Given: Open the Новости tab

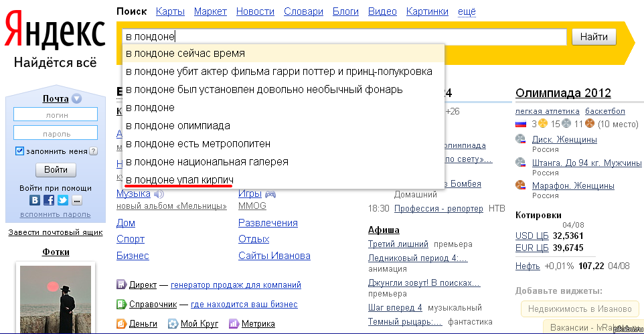Looking at the screenshot, I should (x=255, y=11).
